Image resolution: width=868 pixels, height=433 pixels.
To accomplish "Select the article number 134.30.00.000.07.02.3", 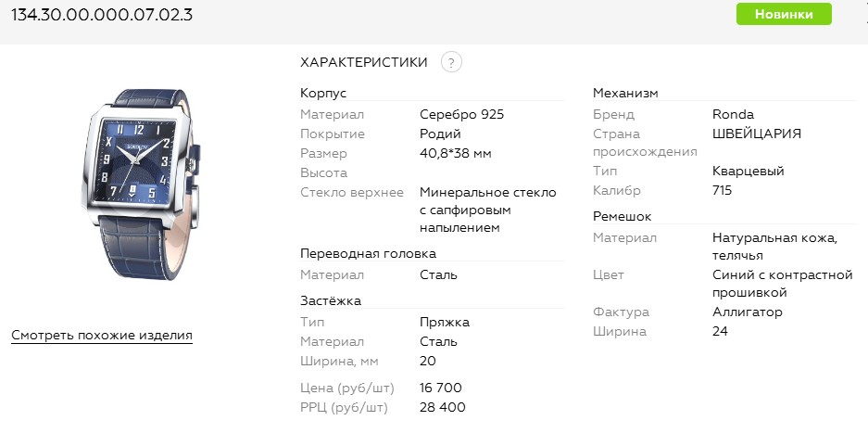I will click(x=102, y=14).
